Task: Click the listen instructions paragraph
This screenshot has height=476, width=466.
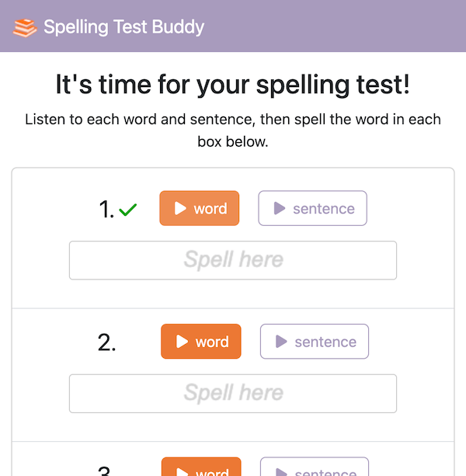Action: tap(233, 131)
